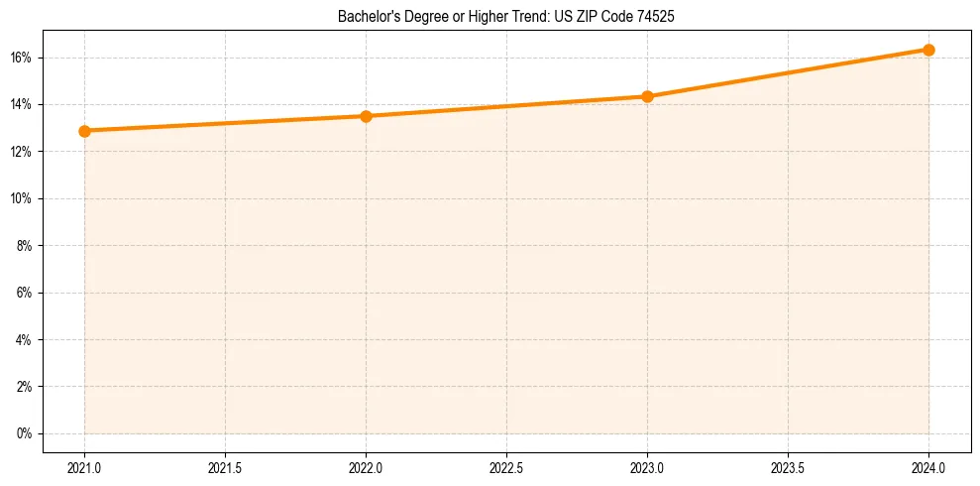Select the 2023 data point marker
980x486 pixels.
tap(647, 96)
